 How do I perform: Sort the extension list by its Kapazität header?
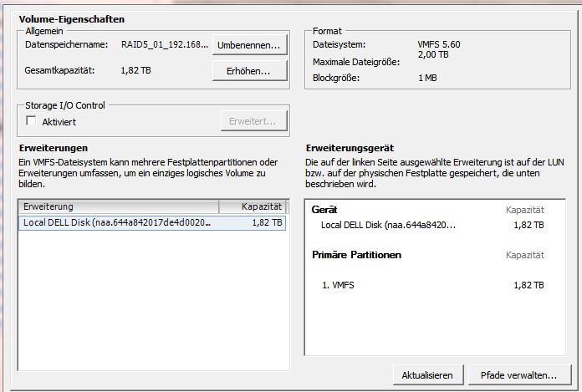253,206
